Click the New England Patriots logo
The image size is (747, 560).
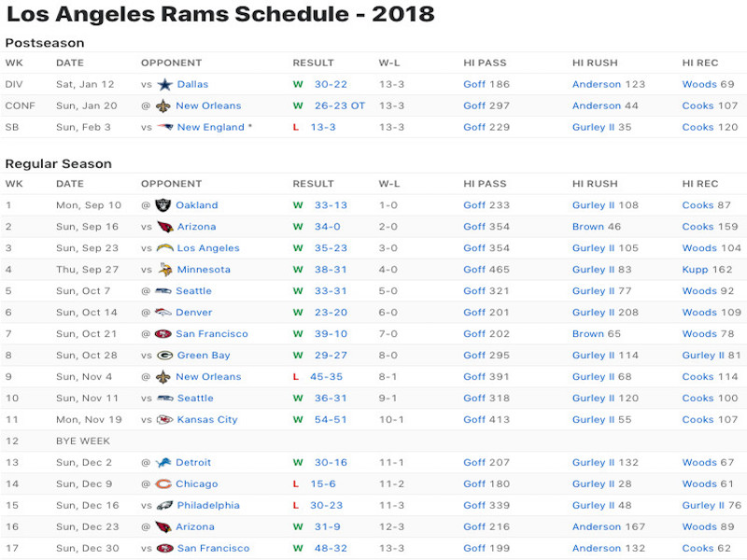click(x=165, y=127)
